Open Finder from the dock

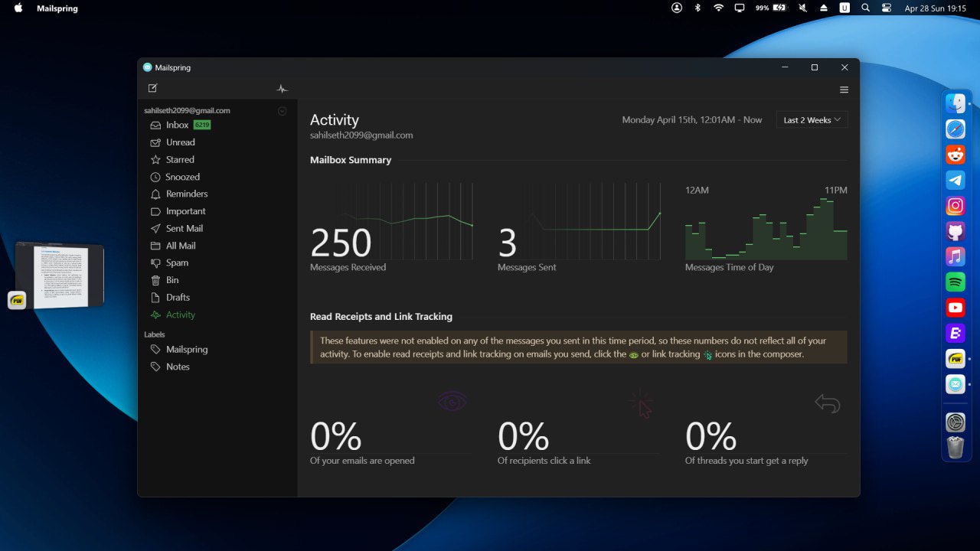click(x=955, y=103)
